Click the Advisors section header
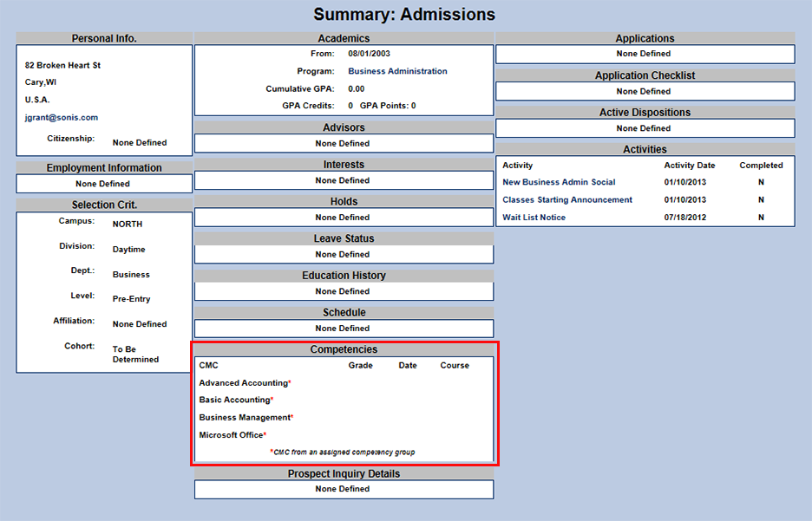Screen dimensions: 812x521 pyautogui.click(x=344, y=127)
